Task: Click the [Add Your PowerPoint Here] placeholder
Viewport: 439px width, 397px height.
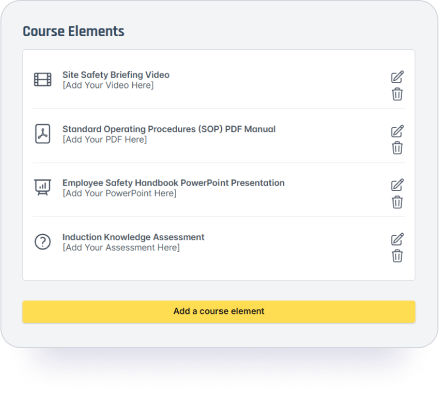Action: pos(119,193)
